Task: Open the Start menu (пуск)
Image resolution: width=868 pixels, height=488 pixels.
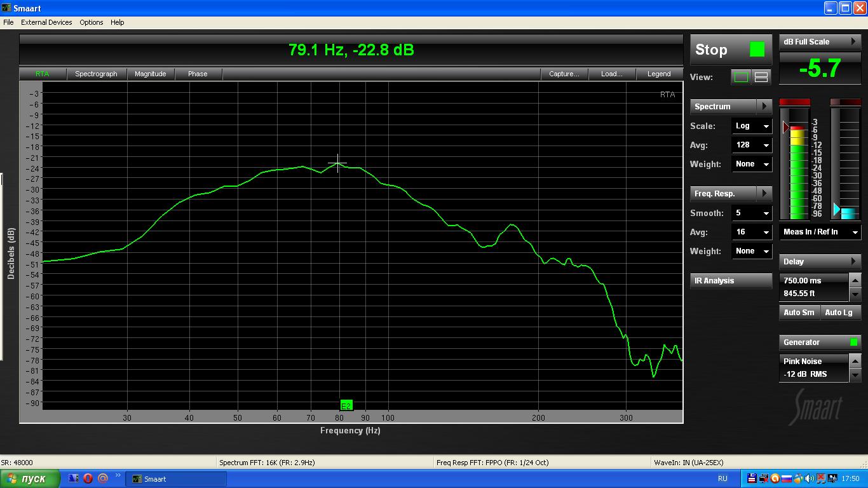Action: point(31,478)
